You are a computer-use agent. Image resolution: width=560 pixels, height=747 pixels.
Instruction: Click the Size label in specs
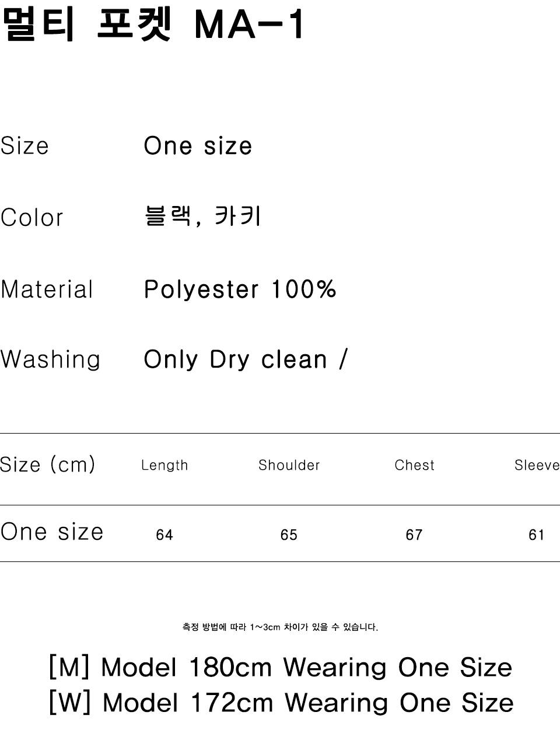24,146
